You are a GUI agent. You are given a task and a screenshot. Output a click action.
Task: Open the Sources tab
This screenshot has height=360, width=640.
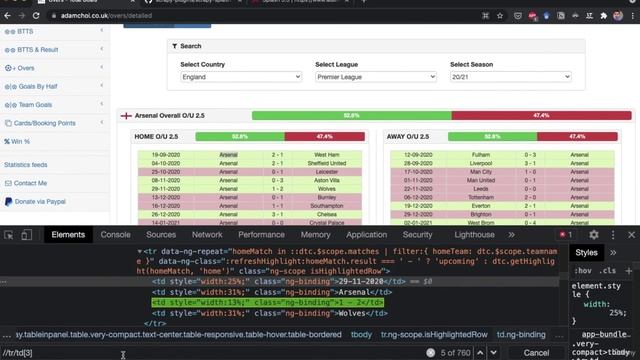tap(161, 235)
